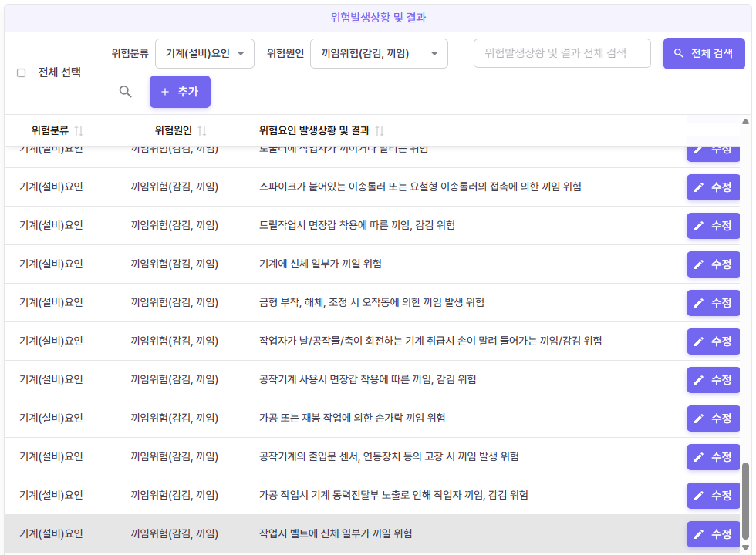756x555 pixels.
Task: Click the 추가 add button
Action: 180,92
